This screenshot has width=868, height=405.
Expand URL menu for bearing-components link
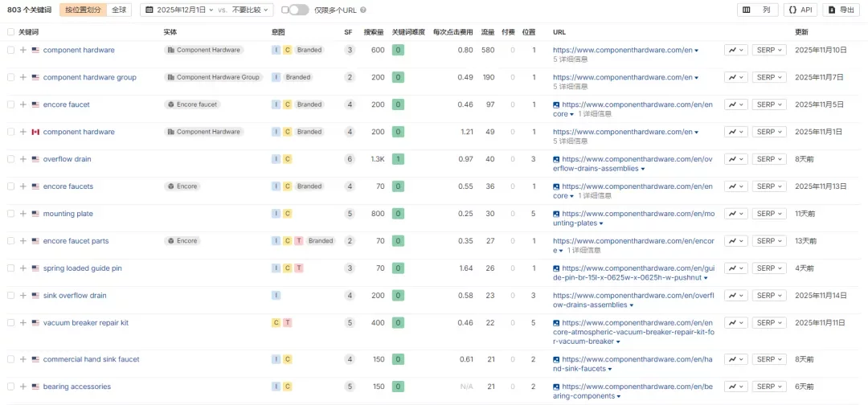618,396
